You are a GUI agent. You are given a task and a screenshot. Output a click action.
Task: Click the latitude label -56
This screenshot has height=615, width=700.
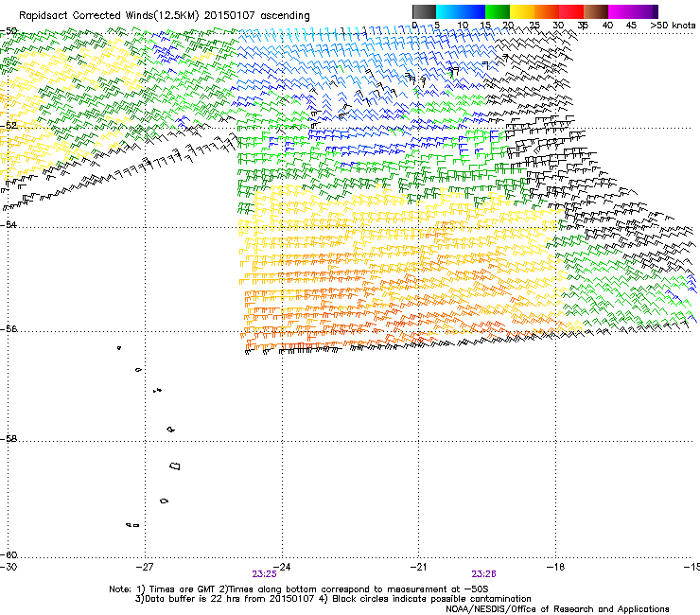coord(9,328)
